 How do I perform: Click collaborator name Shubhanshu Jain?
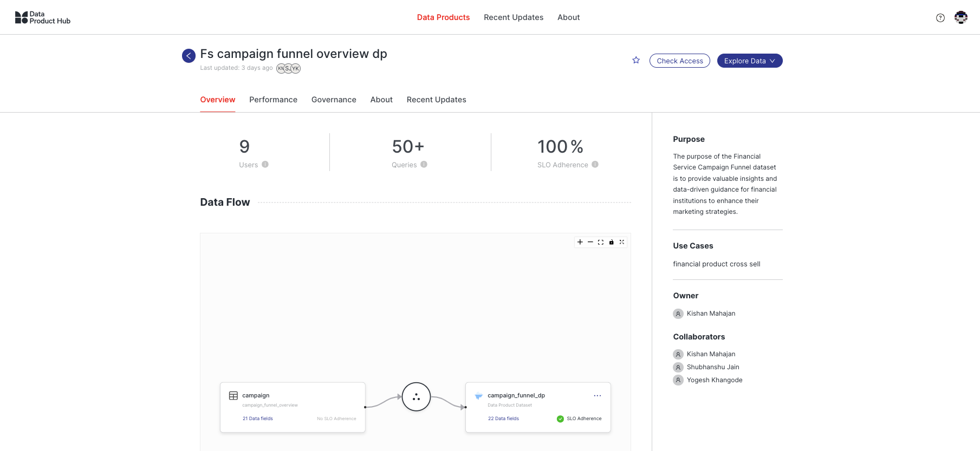point(713,367)
